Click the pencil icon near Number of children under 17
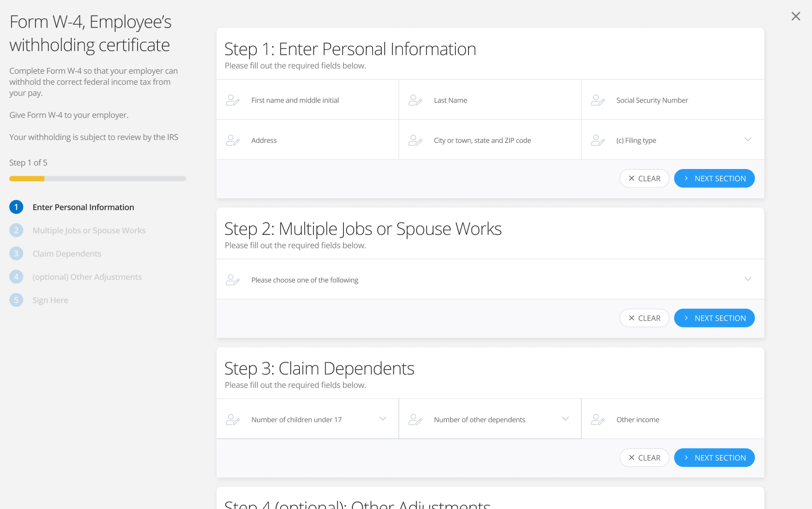 click(233, 419)
